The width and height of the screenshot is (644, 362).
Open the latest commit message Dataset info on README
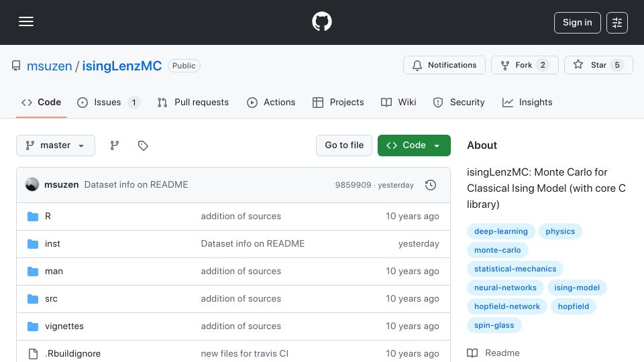[136, 185]
